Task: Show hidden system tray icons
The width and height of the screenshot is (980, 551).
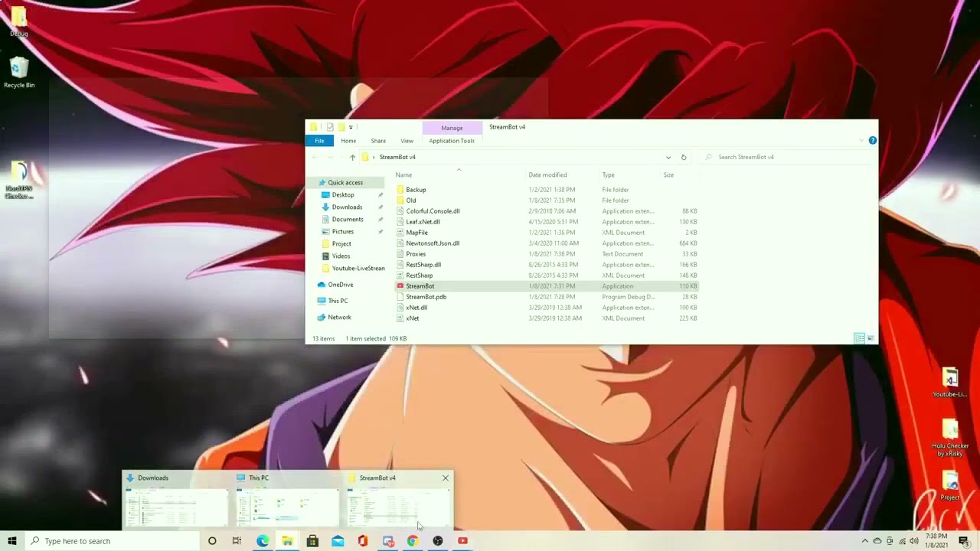Action: (x=865, y=541)
